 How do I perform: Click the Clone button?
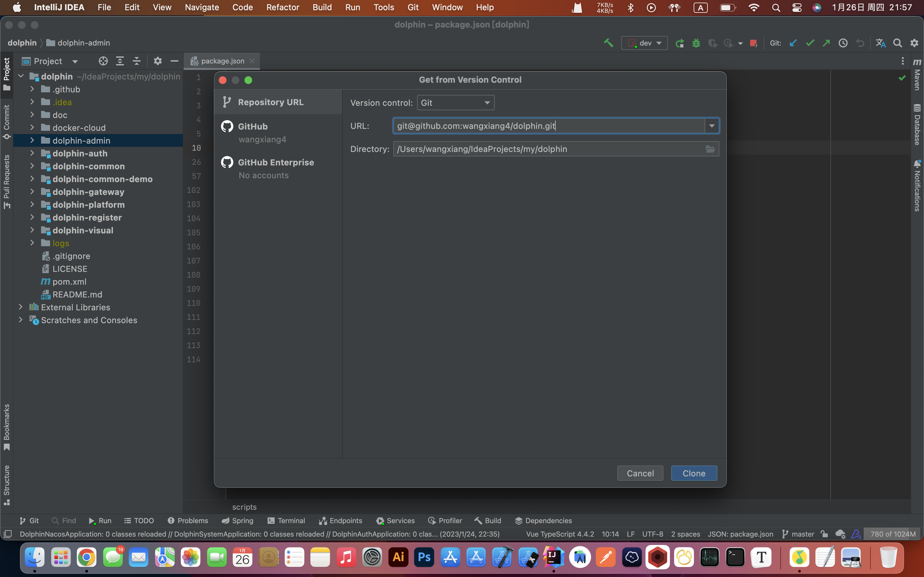click(x=694, y=473)
